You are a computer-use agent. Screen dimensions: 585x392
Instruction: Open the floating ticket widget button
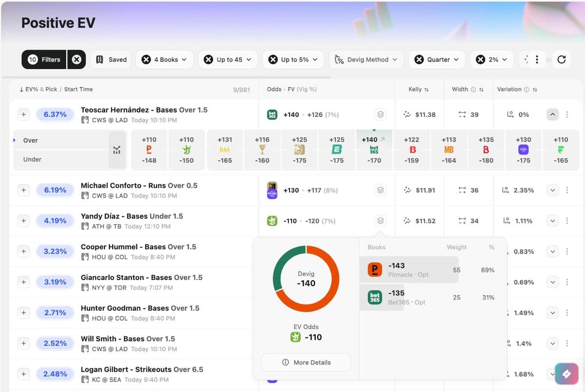pos(566,374)
